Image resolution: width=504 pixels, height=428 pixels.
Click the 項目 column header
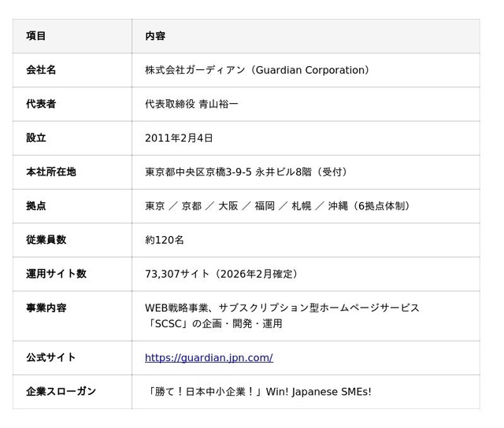click(x=36, y=36)
